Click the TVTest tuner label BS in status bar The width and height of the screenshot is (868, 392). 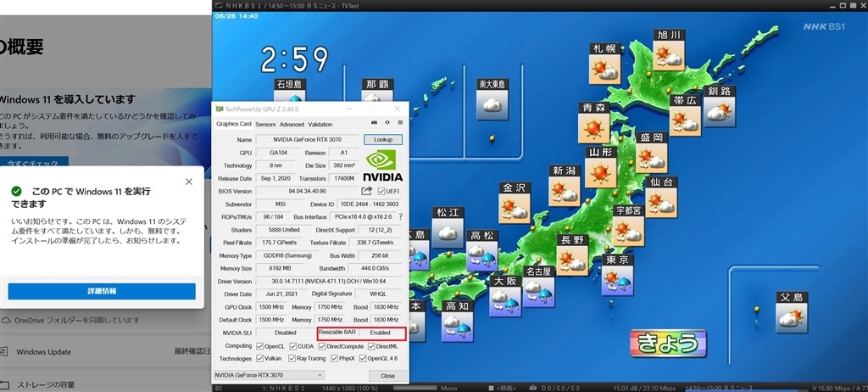pos(218,388)
